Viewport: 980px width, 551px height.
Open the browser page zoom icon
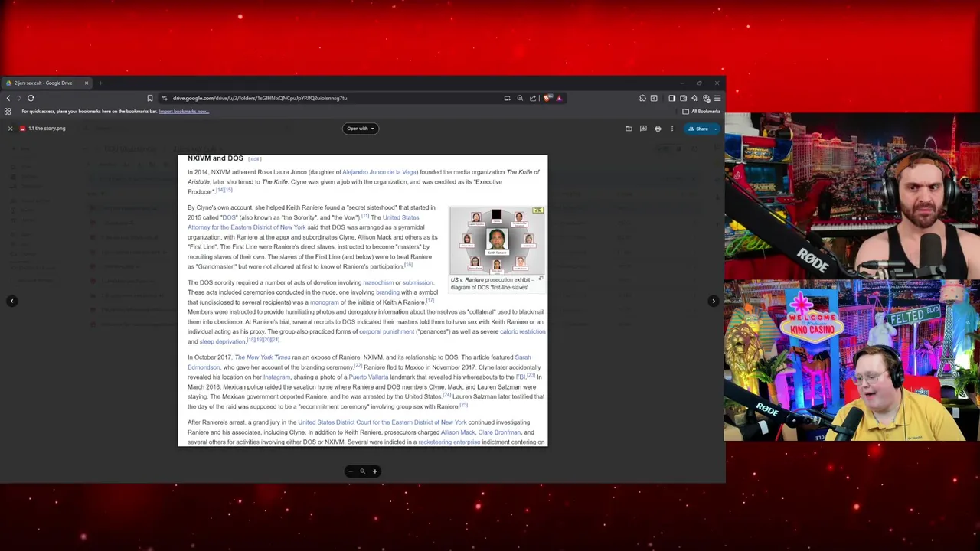(520, 98)
